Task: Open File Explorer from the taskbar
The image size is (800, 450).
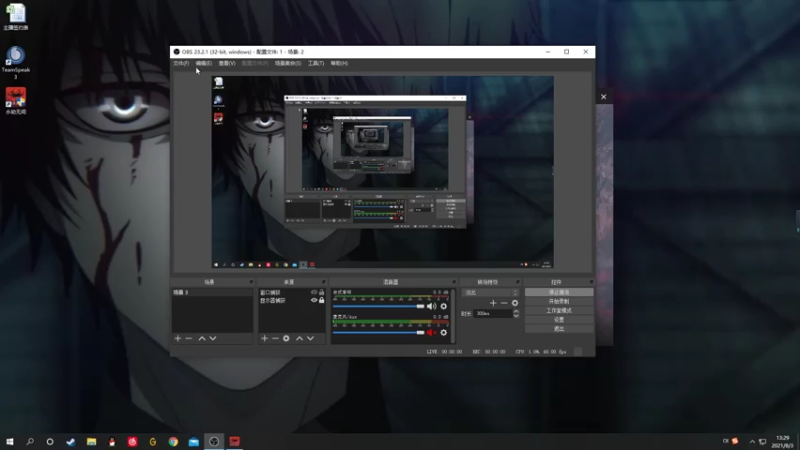Action: [x=91, y=441]
